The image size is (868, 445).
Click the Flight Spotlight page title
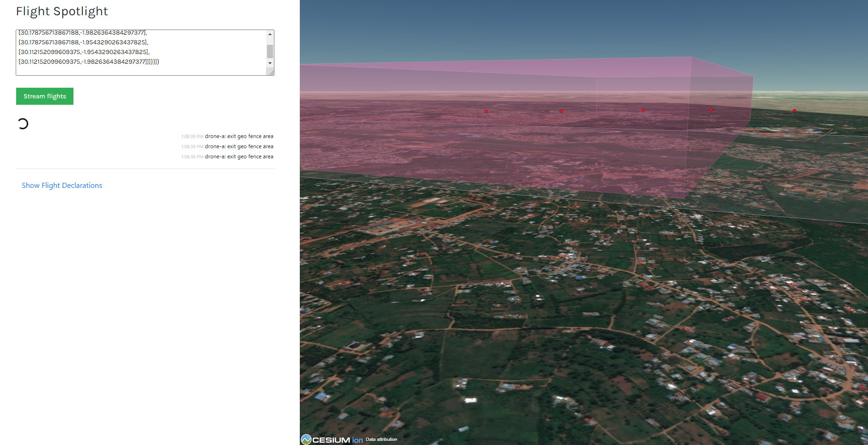pos(62,12)
